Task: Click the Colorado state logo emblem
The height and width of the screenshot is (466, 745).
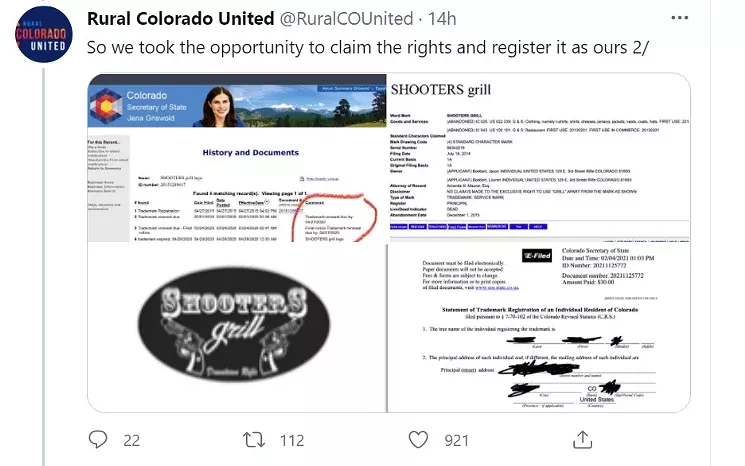Action: pyautogui.click(x=105, y=105)
